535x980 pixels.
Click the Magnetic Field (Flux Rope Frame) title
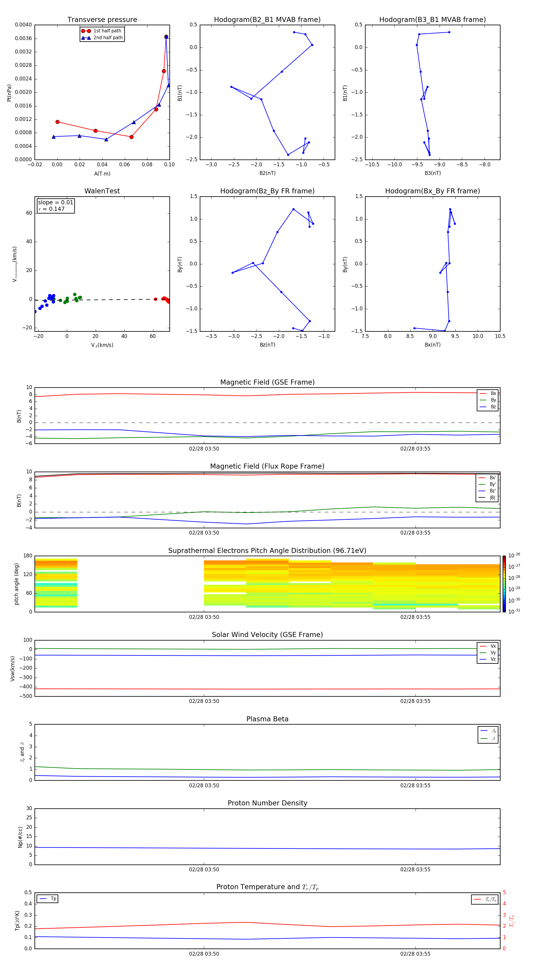coord(267,467)
